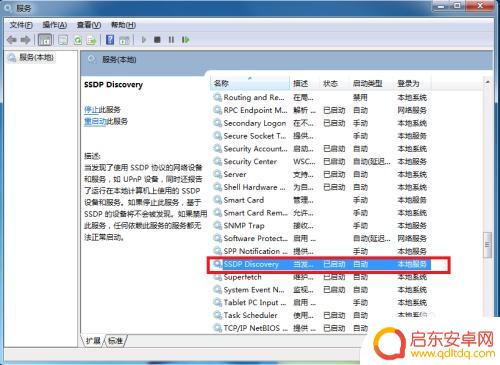500x365 pixels.
Task: Sort by the 启动类型 column header
Action: 372,83
